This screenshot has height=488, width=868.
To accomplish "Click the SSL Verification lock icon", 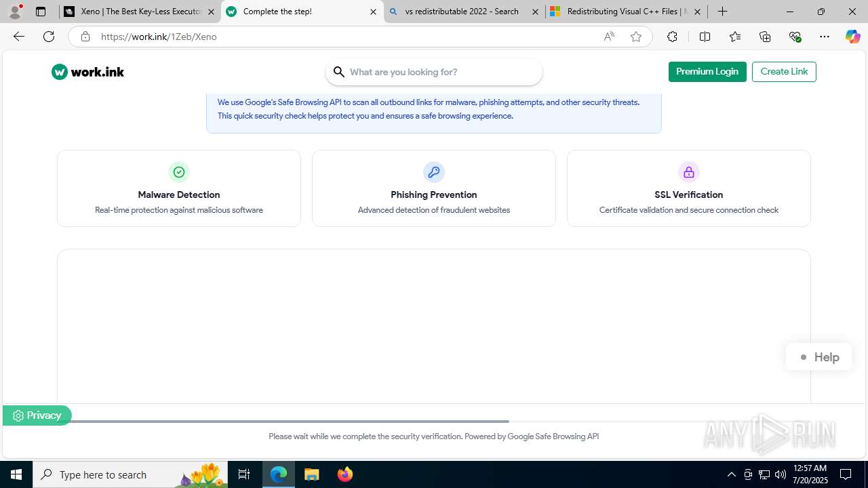I will 689,172.
